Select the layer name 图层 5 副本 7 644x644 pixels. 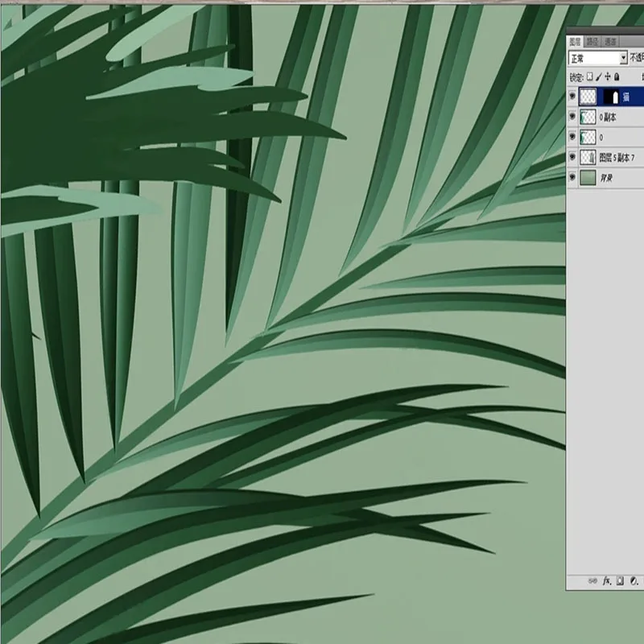point(617,158)
